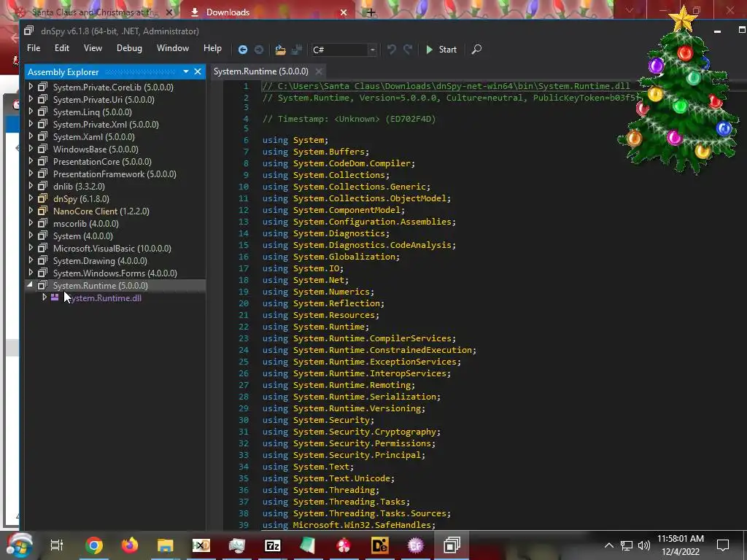Switch to the Downloads browser tab
The image size is (747, 560).
click(266, 12)
